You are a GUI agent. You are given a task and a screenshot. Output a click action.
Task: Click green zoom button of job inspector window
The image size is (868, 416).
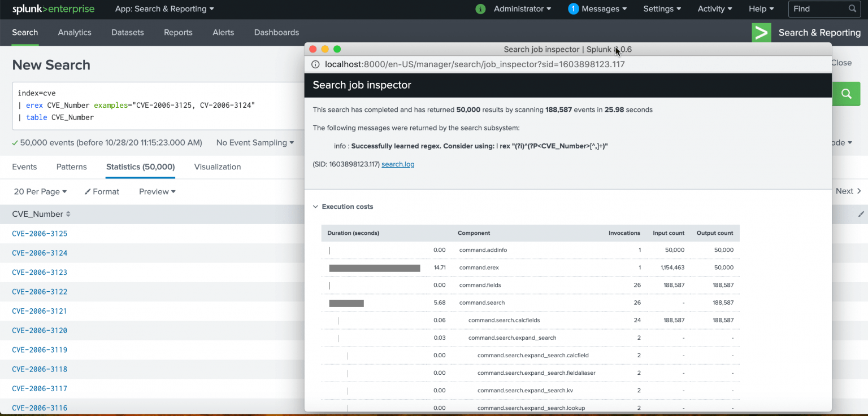[x=337, y=49]
